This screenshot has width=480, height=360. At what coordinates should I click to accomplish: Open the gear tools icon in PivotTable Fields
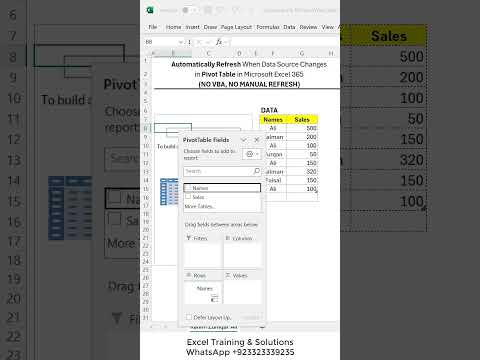(249, 154)
